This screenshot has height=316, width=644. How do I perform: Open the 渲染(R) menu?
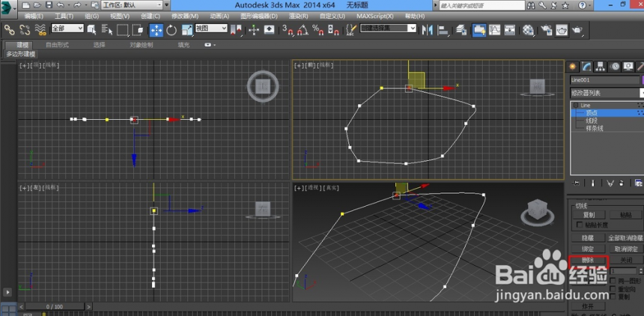pyautogui.click(x=299, y=16)
